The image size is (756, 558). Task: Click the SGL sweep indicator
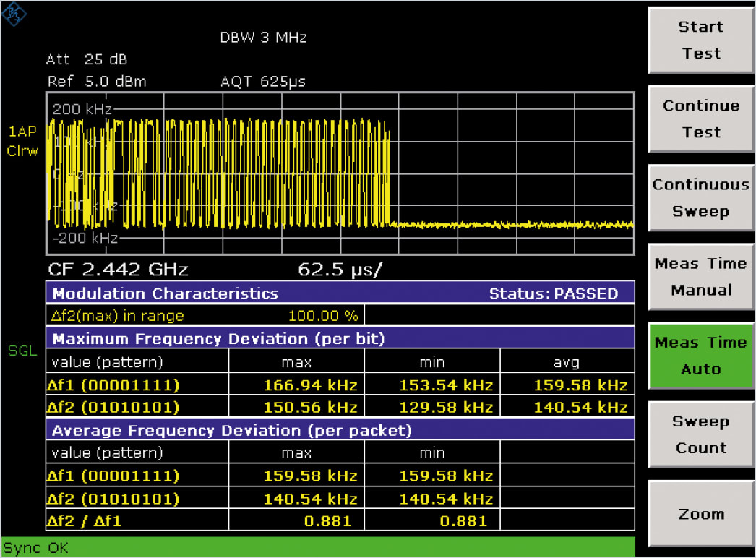[x=22, y=351]
